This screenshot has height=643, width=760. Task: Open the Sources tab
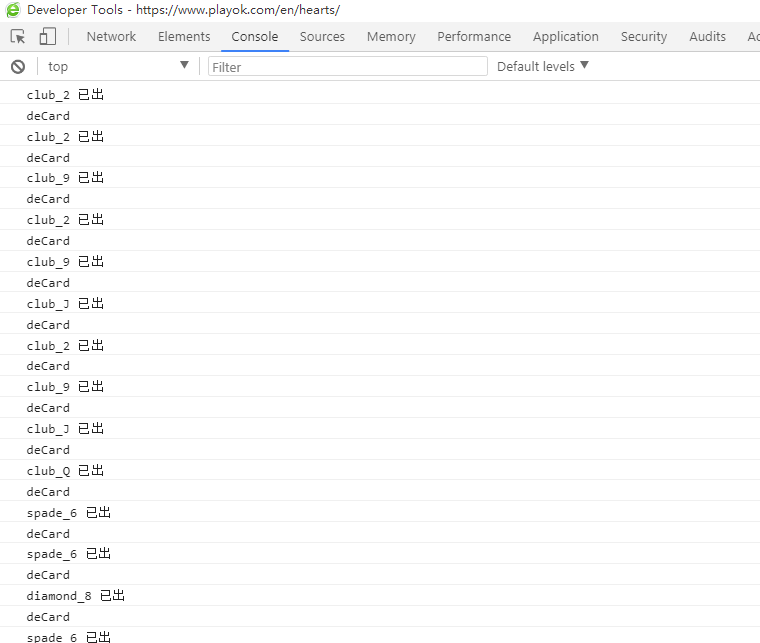point(322,36)
